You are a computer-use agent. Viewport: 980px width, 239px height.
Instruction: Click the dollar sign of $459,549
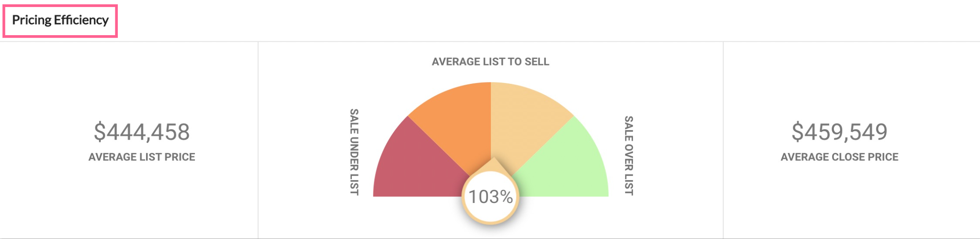(797, 132)
